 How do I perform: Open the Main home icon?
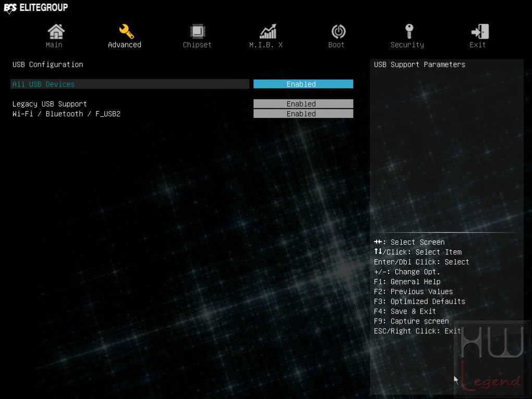[56, 31]
